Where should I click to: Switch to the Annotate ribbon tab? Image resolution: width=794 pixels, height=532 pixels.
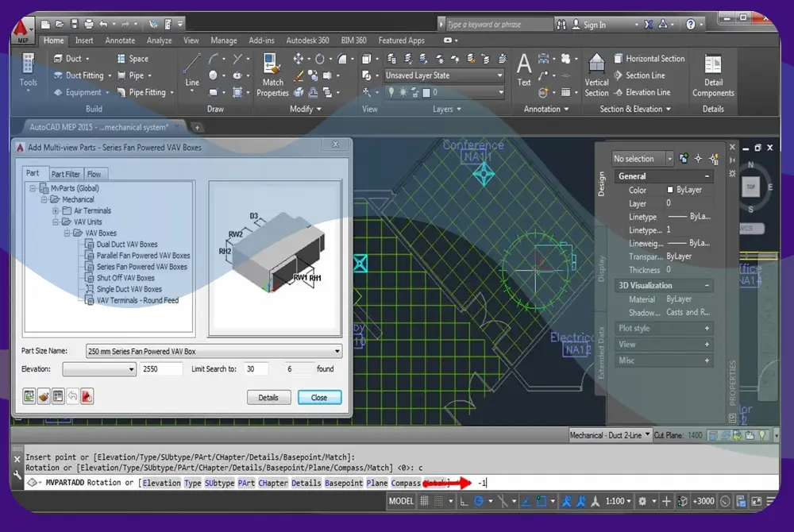pos(120,40)
